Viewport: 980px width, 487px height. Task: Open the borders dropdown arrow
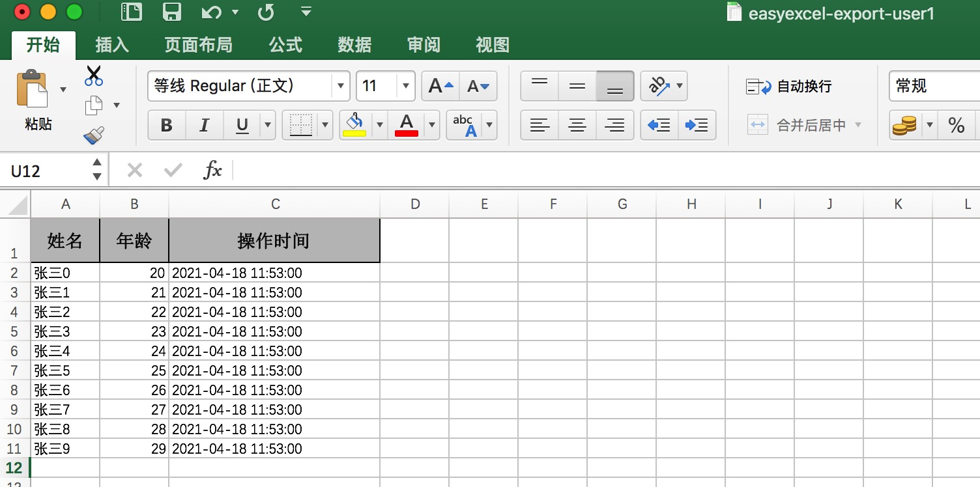click(325, 125)
